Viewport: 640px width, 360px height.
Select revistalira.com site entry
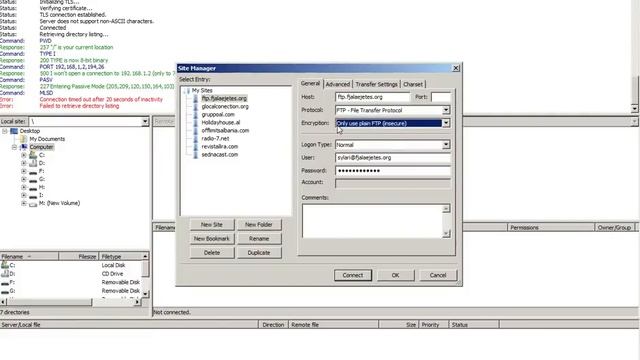click(x=220, y=147)
